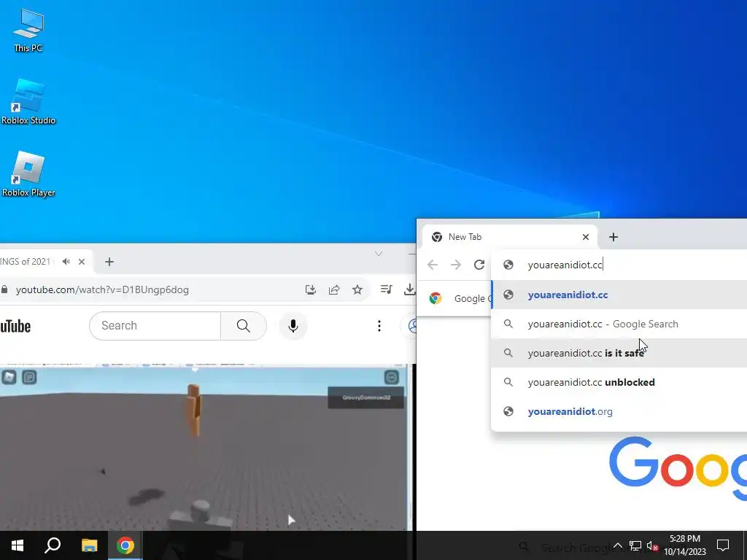Click Chrome icon in taskbar
The width and height of the screenshot is (747, 560).
click(x=125, y=545)
